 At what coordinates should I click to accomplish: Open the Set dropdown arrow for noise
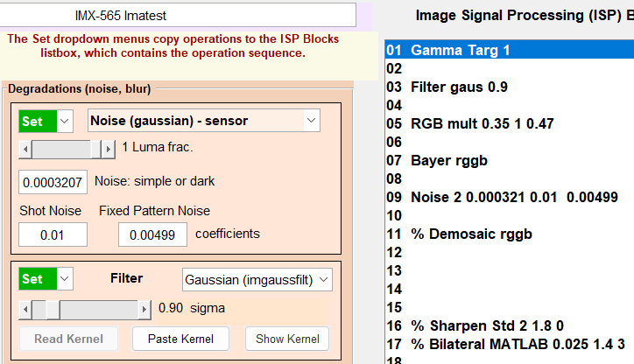(x=65, y=122)
